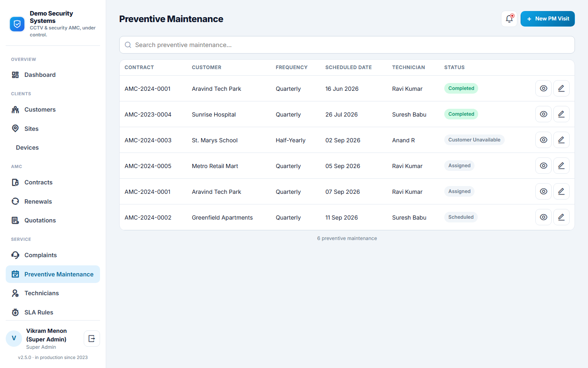Click the logout icon beside Vikram Menon
588x368 pixels.
click(x=92, y=339)
